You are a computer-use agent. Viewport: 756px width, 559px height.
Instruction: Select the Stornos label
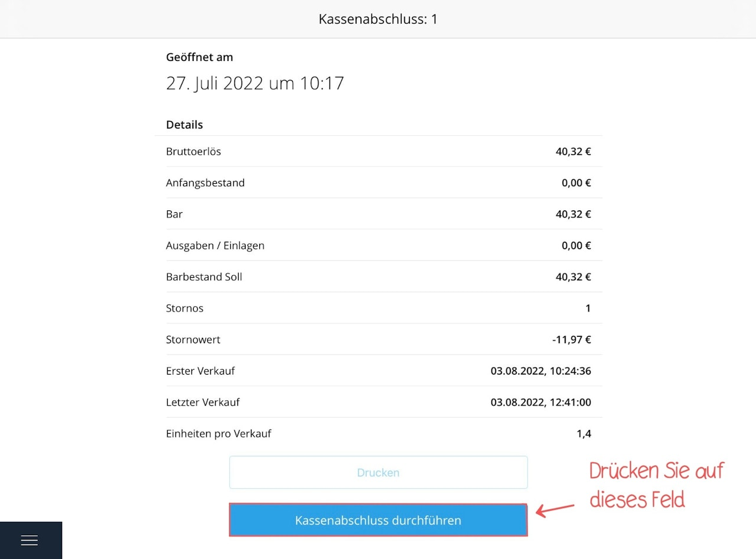pyautogui.click(x=185, y=308)
